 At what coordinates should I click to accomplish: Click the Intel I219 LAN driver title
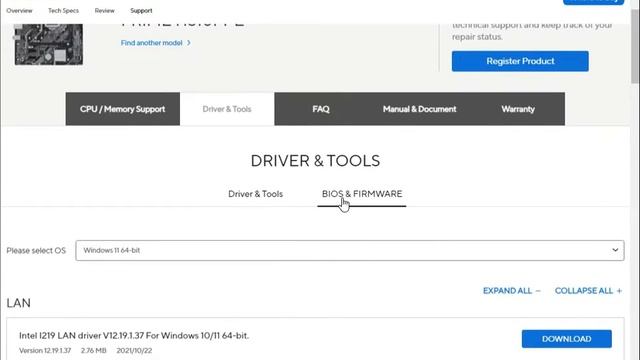134,336
